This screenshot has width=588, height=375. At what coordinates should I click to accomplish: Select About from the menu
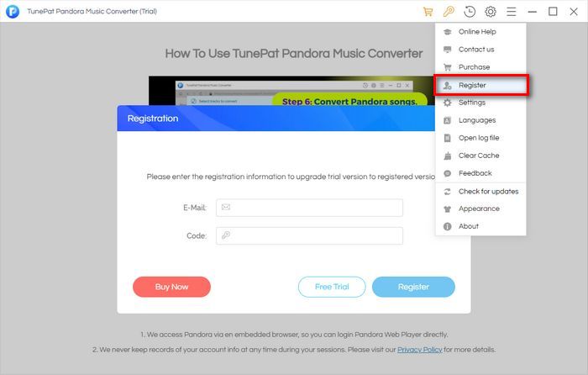[x=480, y=226]
